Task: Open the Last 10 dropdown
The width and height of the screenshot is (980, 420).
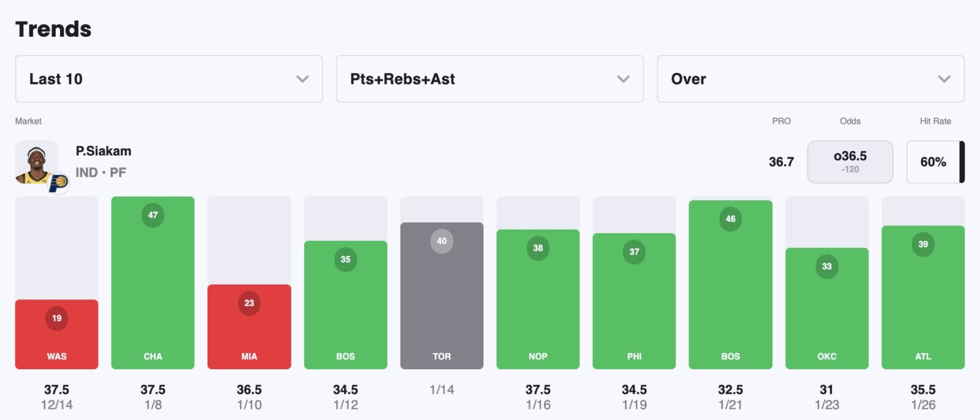Action: click(x=168, y=79)
